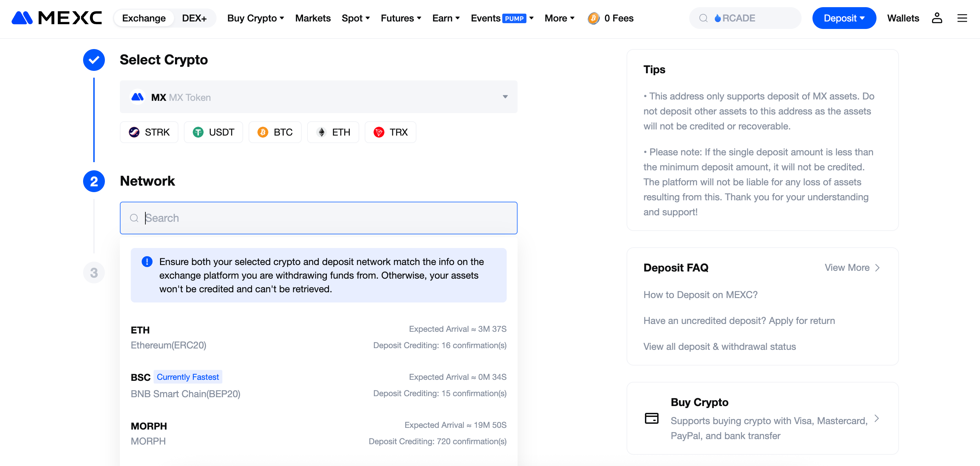Image resolution: width=980 pixels, height=466 pixels.
Task: Click 'Deposit Crediting: 720 confirmation(s)' text
Action: (437, 441)
